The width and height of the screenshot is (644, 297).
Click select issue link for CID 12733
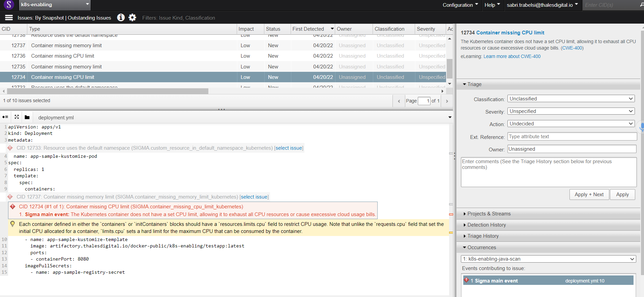[289, 148]
